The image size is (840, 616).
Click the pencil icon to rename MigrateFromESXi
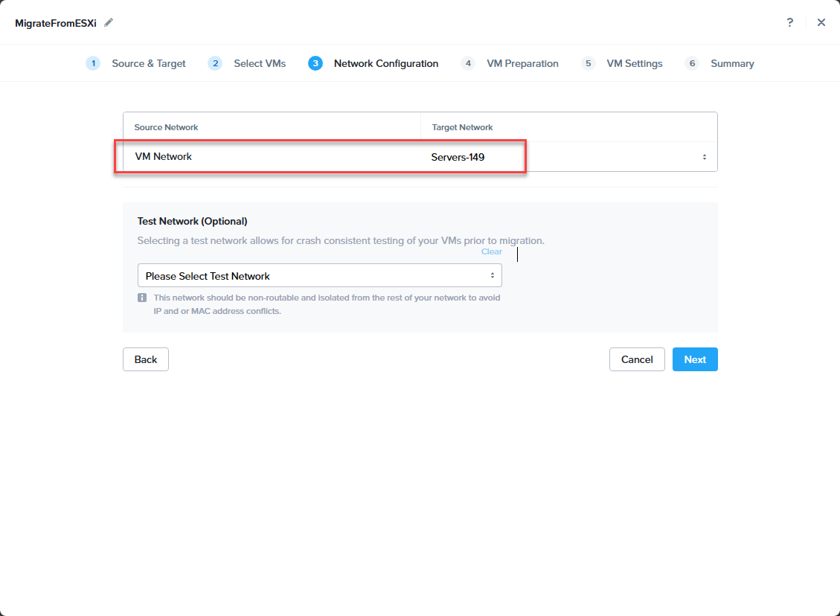109,22
